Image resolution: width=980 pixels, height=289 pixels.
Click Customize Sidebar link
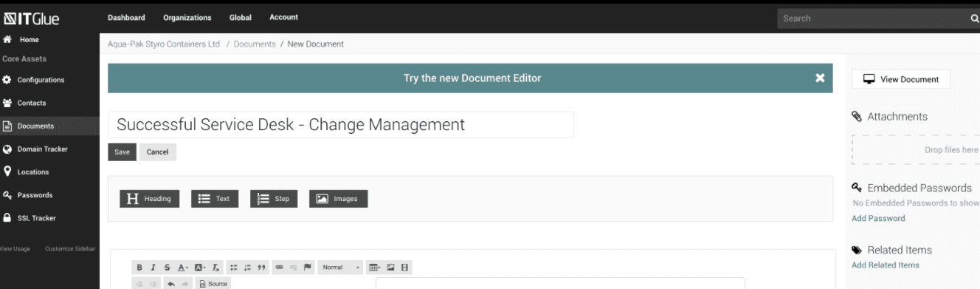click(70, 248)
